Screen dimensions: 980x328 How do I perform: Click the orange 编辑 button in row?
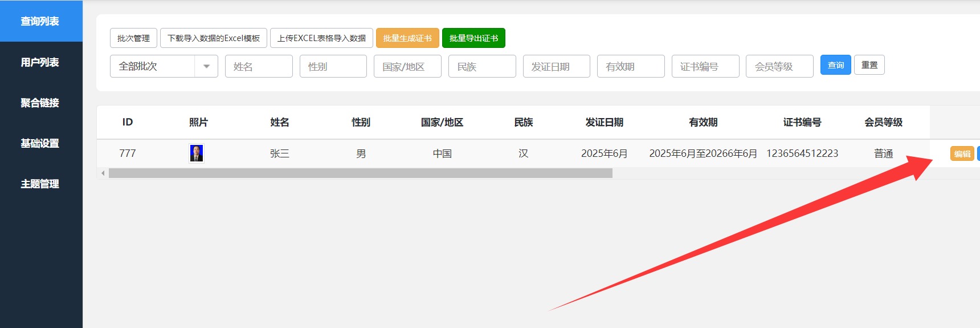pyautogui.click(x=962, y=153)
